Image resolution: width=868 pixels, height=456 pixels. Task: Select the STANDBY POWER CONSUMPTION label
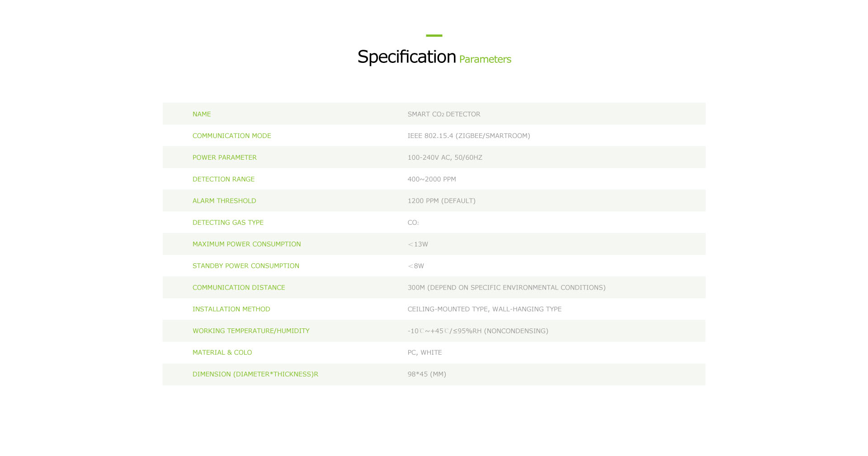point(245,266)
